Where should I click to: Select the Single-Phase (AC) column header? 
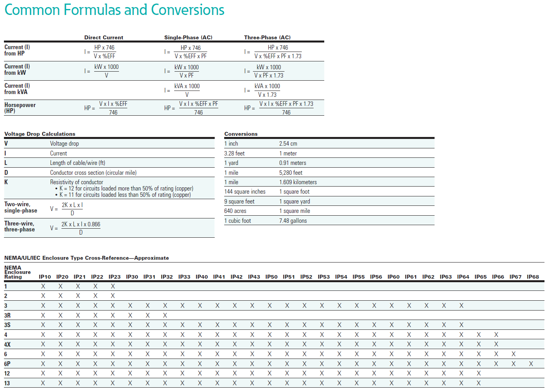coord(188,37)
